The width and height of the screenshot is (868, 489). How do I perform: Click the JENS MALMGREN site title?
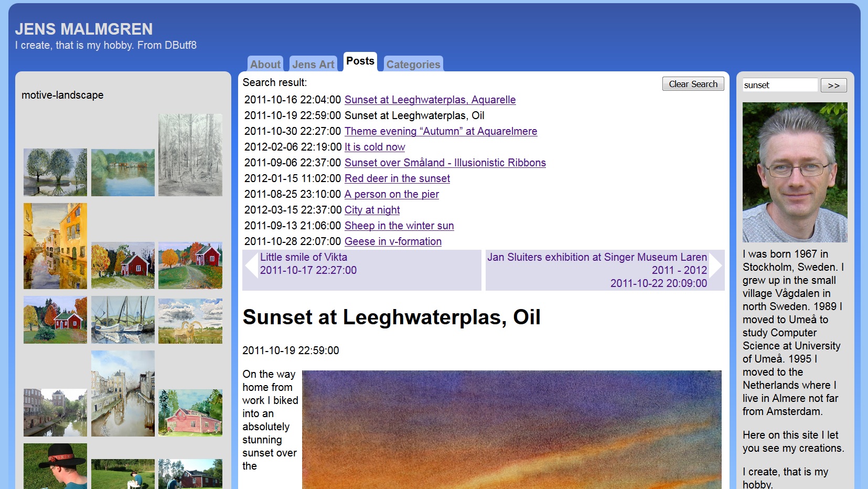click(84, 29)
